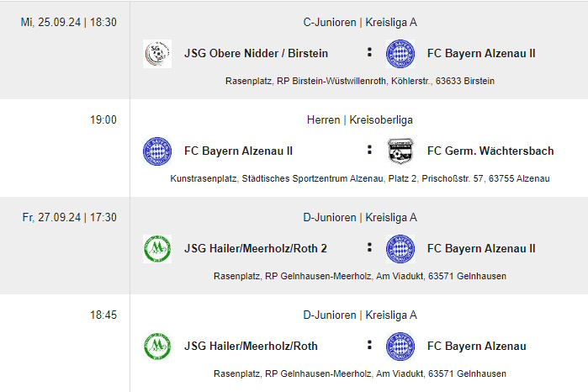Click the score colon of the Herren match
Image resolution: width=588 pixels, height=392 pixels.
tap(369, 150)
